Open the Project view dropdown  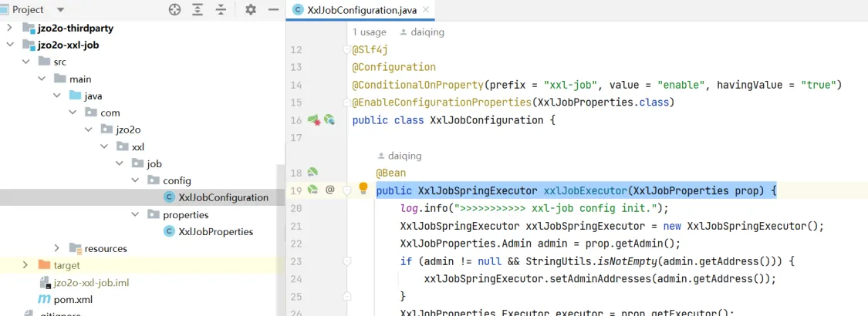(61, 10)
